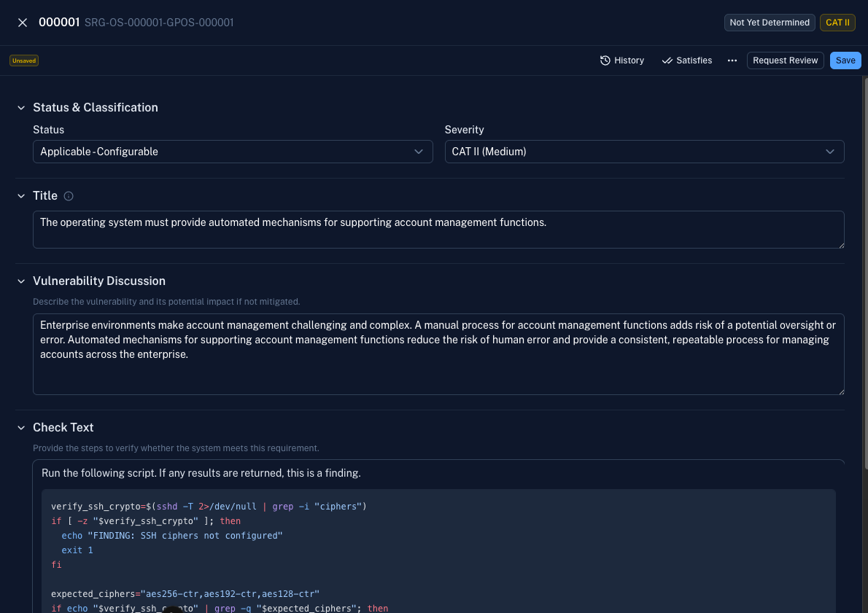
Task: Open the more options ellipsis menu
Action: (x=732, y=60)
